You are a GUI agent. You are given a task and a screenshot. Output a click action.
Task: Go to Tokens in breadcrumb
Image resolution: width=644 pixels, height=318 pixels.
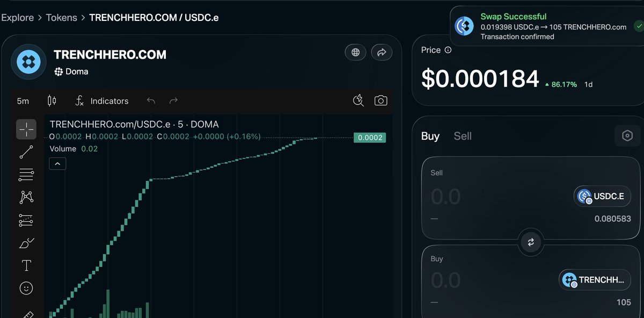tap(62, 18)
